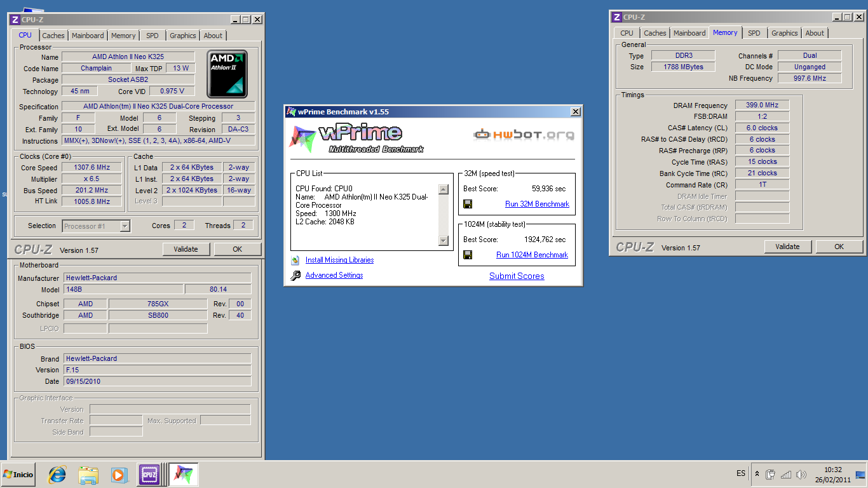868x488 pixels.
Task: Click the Chipset 785GX field
Action: 158,304
